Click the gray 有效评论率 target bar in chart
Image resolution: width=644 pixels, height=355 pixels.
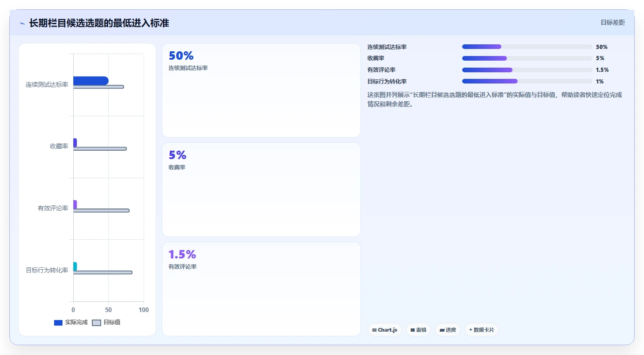(x=101, y=210)
